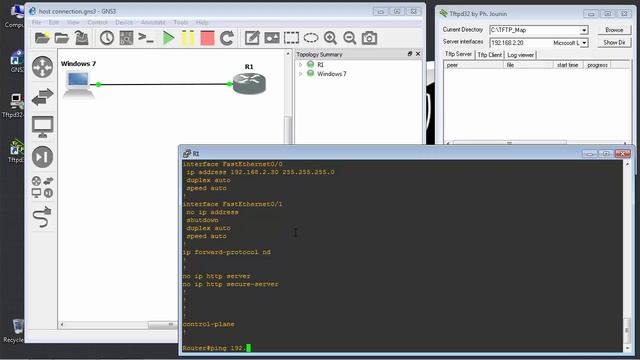Open the Annotate menu in GNS3
Screen dimensions: 640x360
[x=153, y=22]
